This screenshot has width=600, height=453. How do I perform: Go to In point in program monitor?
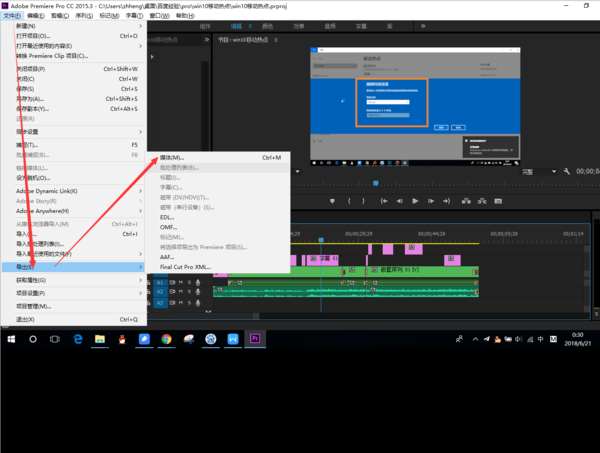tap(384, 201)
